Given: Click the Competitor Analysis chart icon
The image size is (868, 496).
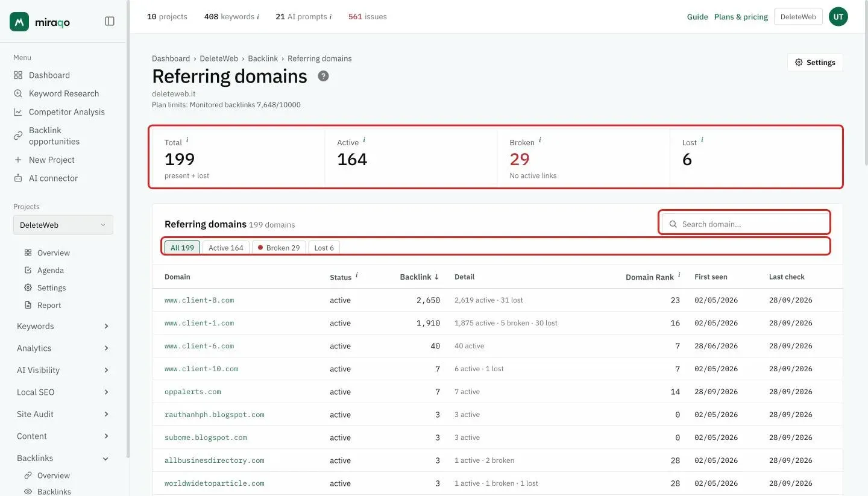Looking at the screenshot, I should click(x=18, y=112).
